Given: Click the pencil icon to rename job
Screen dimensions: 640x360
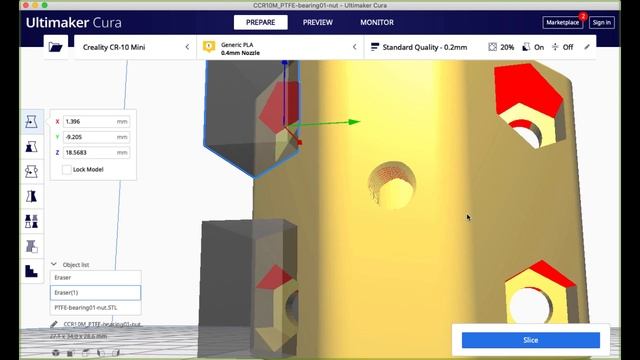Looking at the screenshot, I should tap(54, 324).
